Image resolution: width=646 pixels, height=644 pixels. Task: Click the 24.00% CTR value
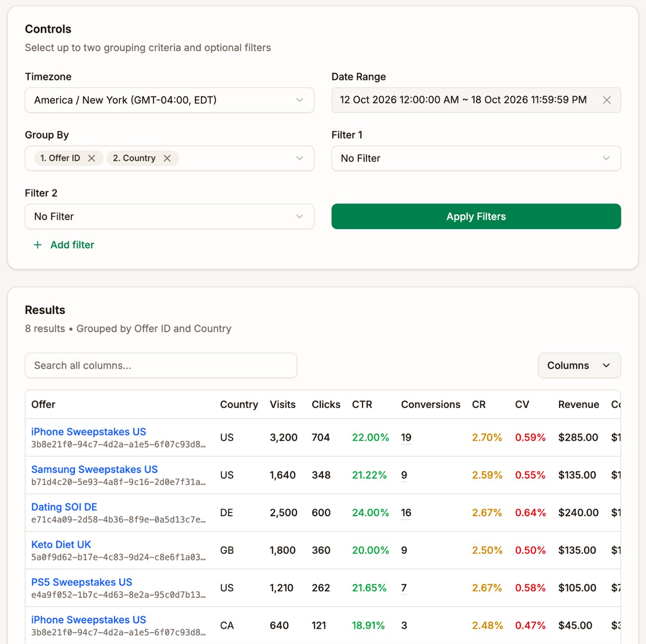point(370,512)
